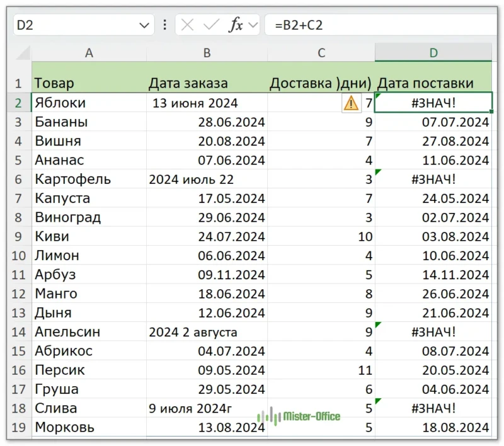Click the Enter checkmark icon in formula bar
The height and width of the screenshot is (446, 504).
pos(211,25)
